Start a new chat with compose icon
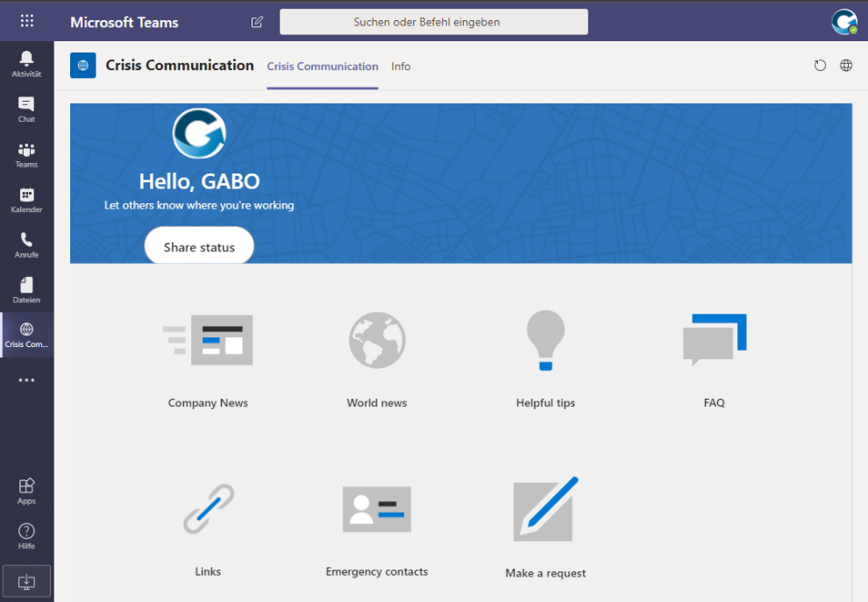Screen dimensions: 868x602 pos(257,22)
